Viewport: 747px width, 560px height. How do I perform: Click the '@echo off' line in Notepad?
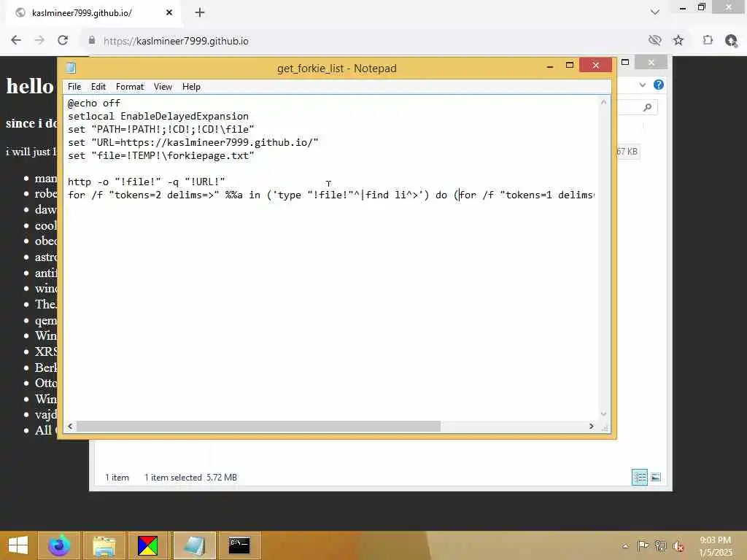(94, 103)
